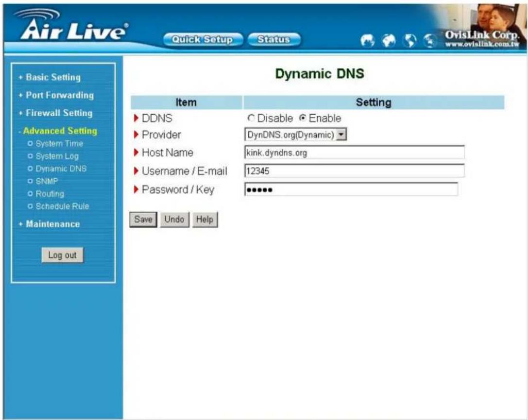Click the second globe icon in header

click(x=389, y=41)
